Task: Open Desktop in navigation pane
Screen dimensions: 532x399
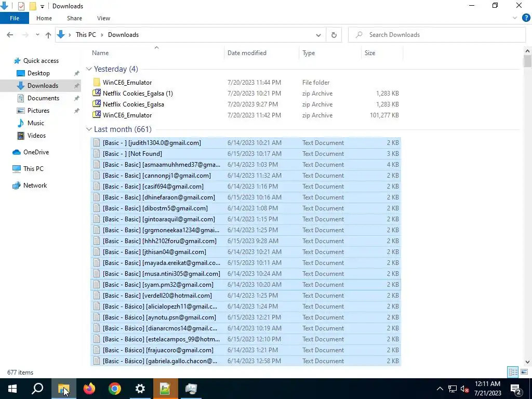Action: (38, 73)
